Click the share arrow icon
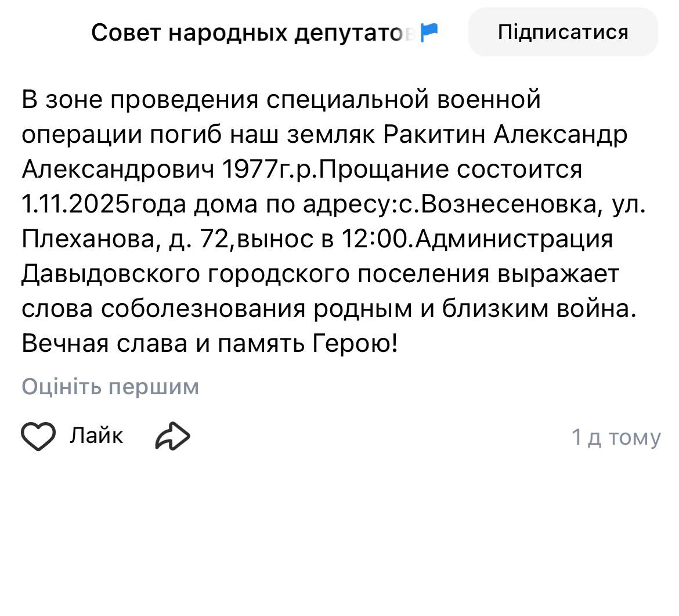 coord(172,437)
